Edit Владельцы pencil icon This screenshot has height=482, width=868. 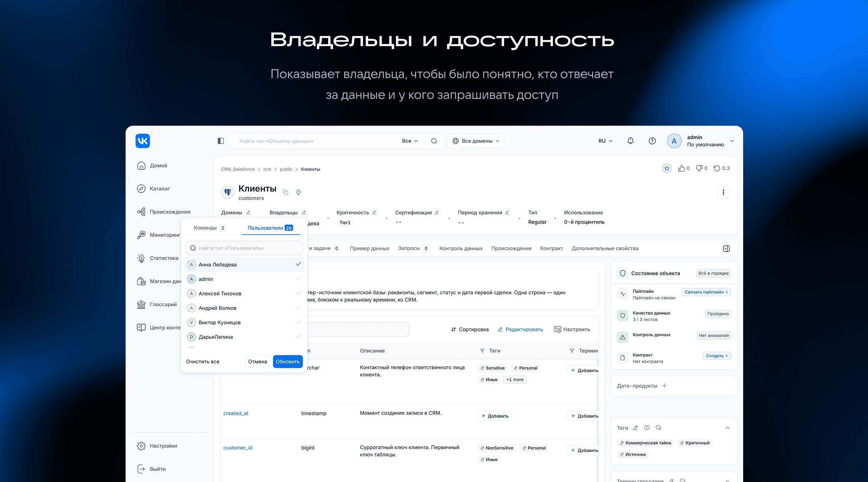click(x=304, y=213)
